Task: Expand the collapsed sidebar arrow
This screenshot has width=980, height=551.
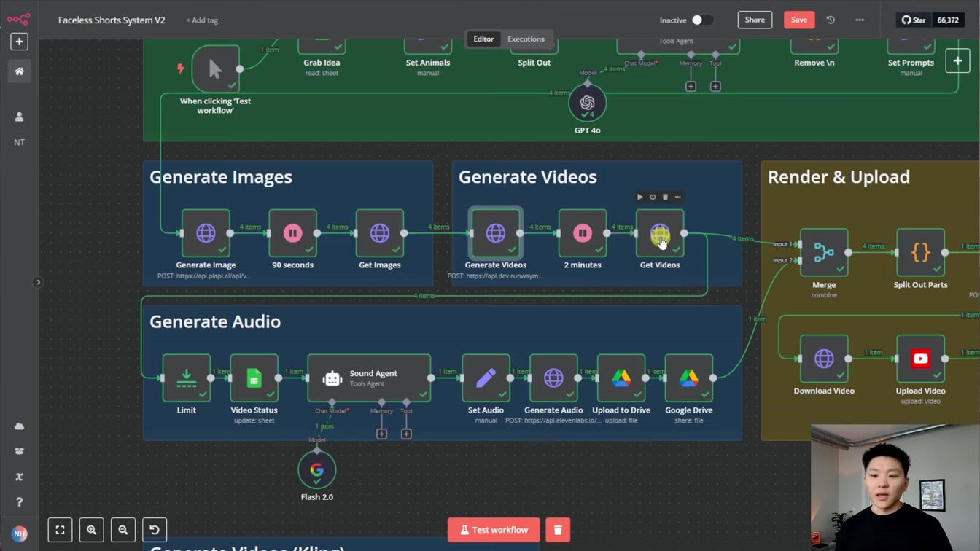Action: coord(38,282)
